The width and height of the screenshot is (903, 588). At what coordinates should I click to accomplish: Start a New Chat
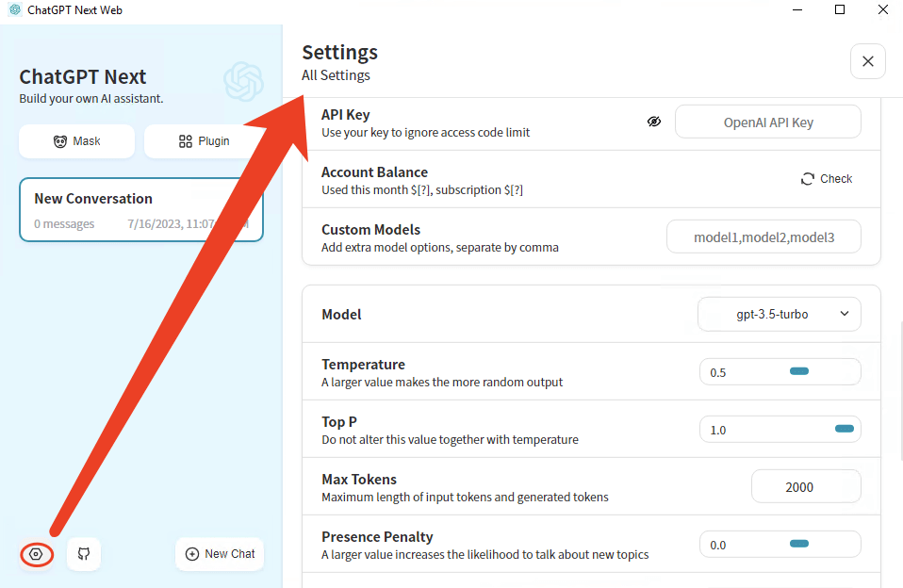pos(220,554)
